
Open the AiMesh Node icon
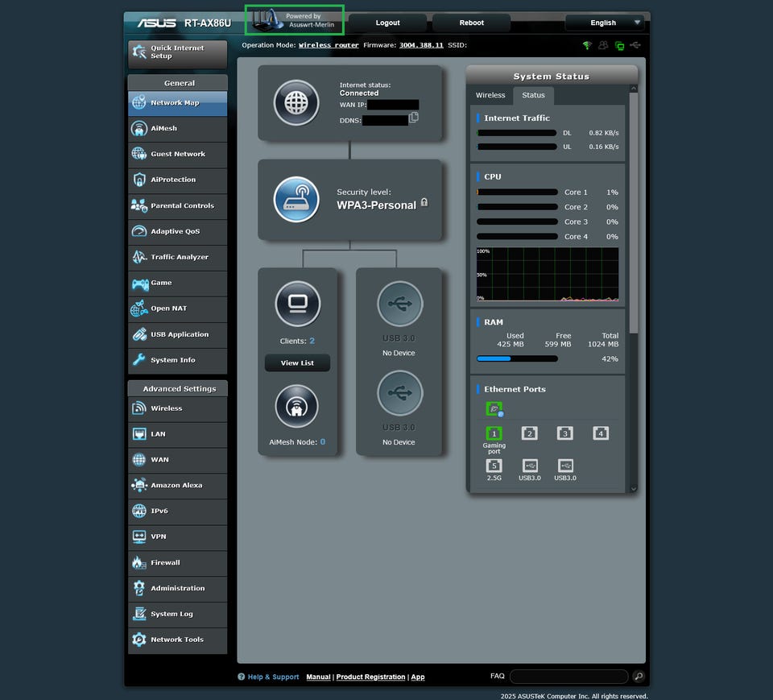(297, 405)
